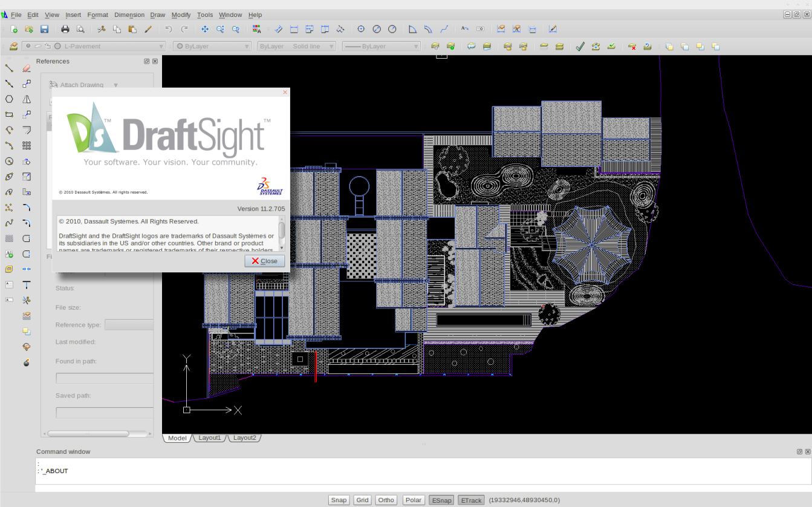Toggle ESnap in the status bar

(x=441, y=500)
